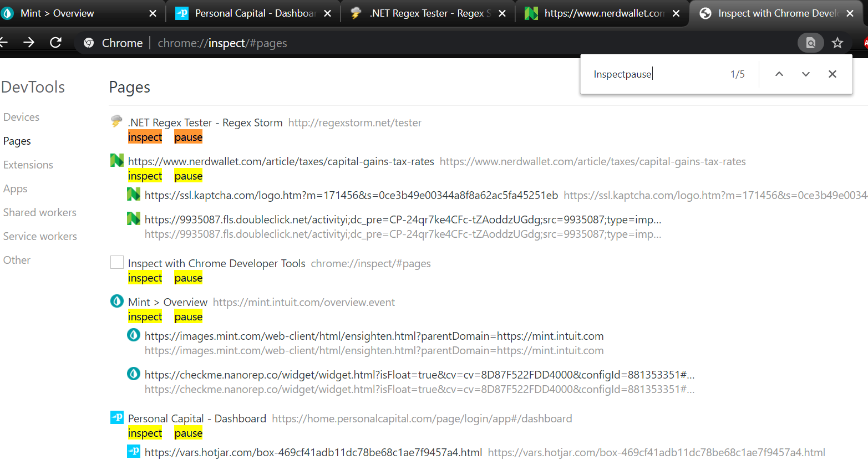868x470 pixels.
Task: Close the Inspect with Chrome Developer Tools tab
Action: click(x=850, y=13)
